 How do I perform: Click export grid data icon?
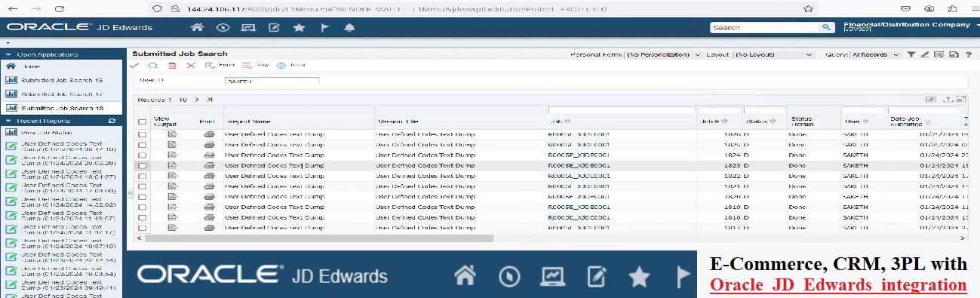pos(948,99)
